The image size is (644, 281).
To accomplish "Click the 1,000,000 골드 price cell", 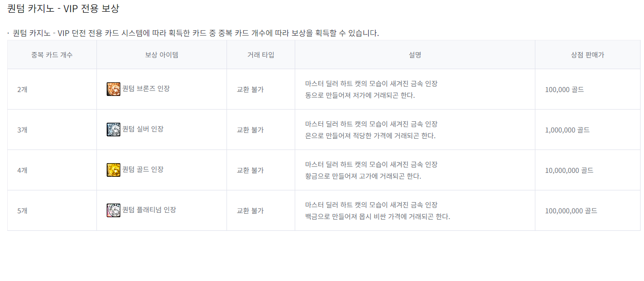I will click(568, 130).
